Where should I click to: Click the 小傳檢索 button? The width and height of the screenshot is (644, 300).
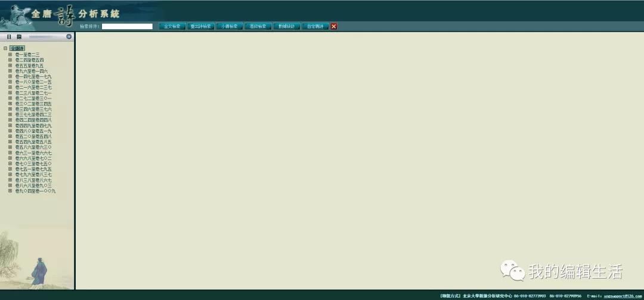[229, 26]
